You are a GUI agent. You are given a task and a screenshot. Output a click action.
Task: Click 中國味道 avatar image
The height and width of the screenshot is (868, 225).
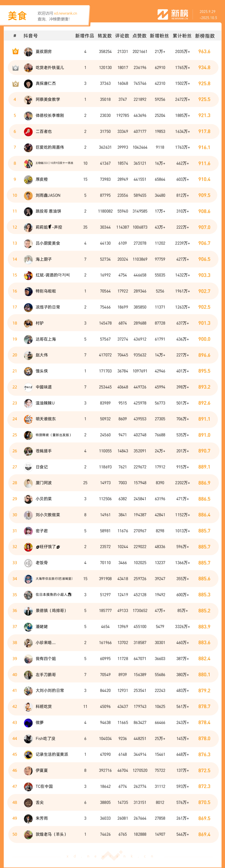click(x=28, y=387)
